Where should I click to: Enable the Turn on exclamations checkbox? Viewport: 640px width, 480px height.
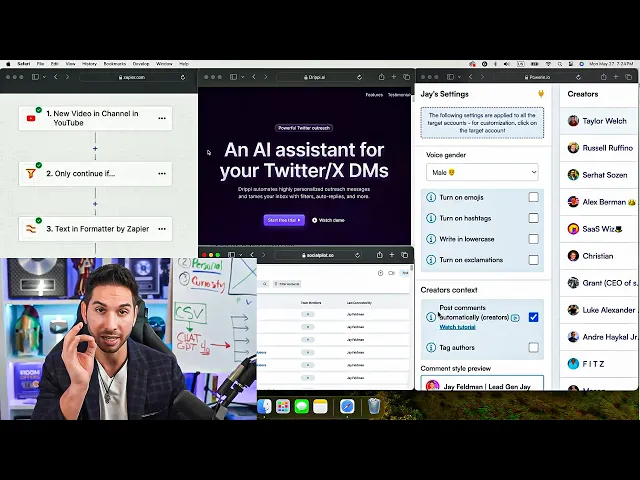pos(533,260)
